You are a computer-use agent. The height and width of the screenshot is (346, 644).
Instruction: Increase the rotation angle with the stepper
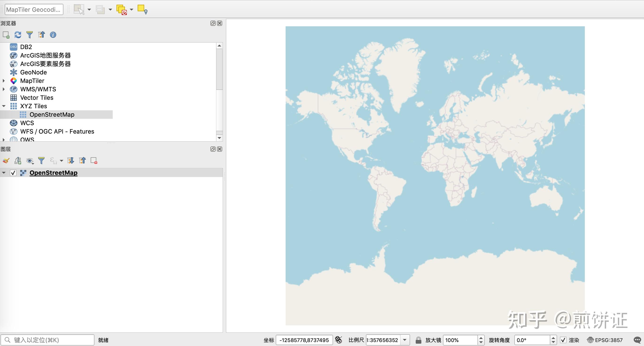[553, 338]
